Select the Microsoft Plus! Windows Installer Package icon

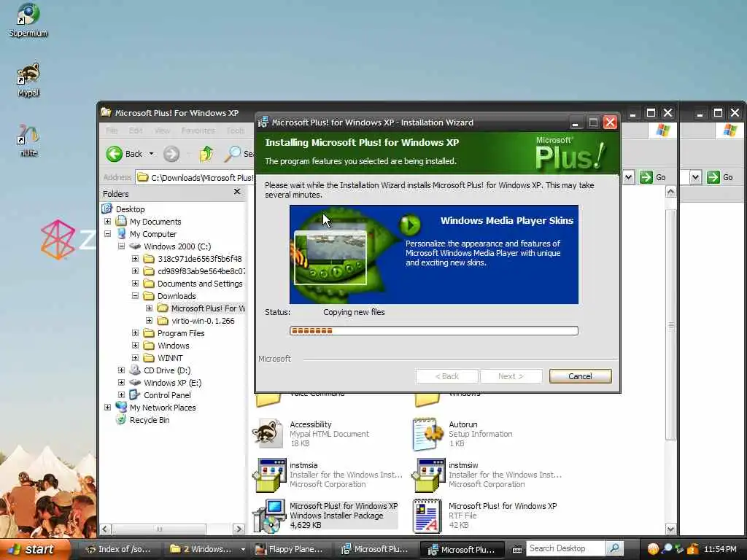(268, 516)
